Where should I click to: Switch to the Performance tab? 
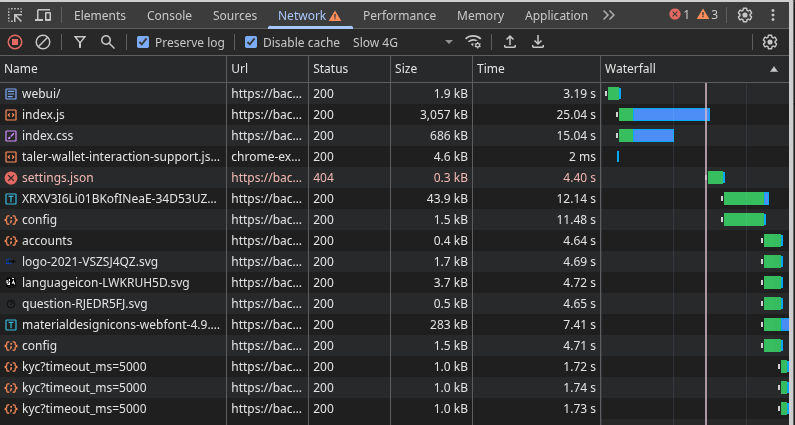(399, 16)
